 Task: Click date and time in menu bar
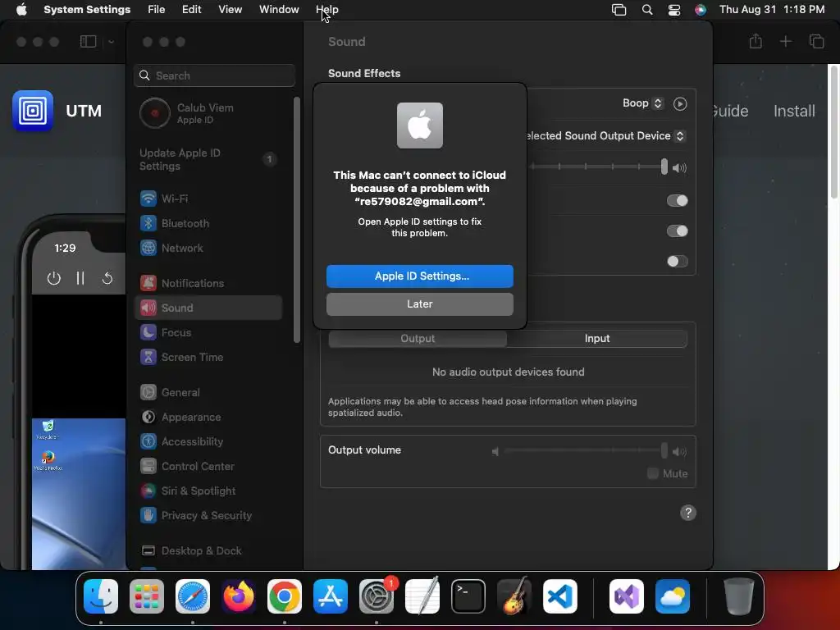click(x=771, y=10)
